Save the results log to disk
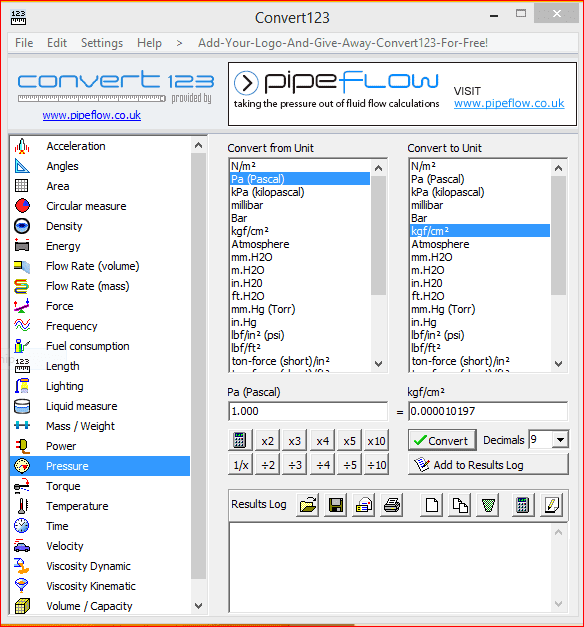Screen dimensions: 584x627 point(335,505)
